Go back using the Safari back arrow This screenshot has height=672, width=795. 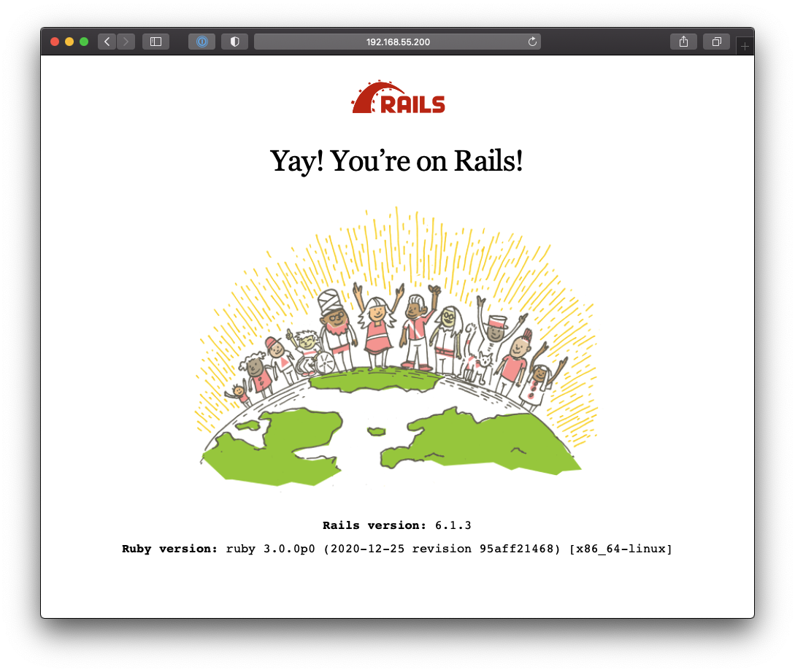pyautogui.click(x=107, y=42)
